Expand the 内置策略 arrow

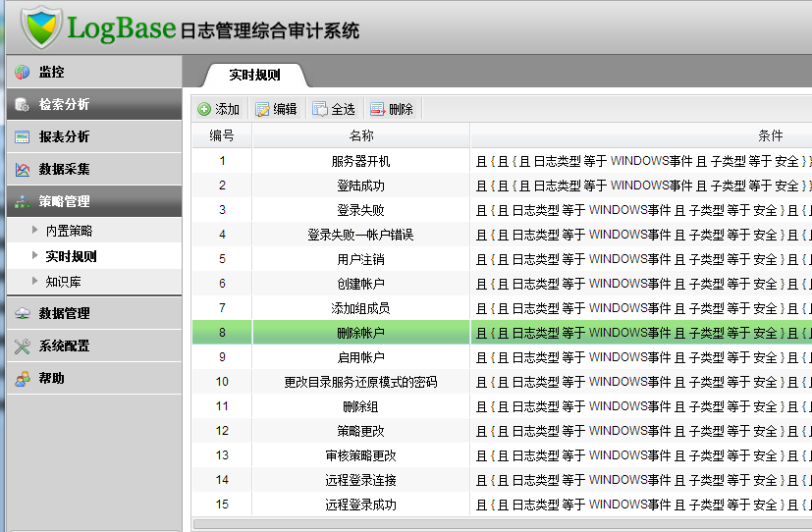(34, 230)
